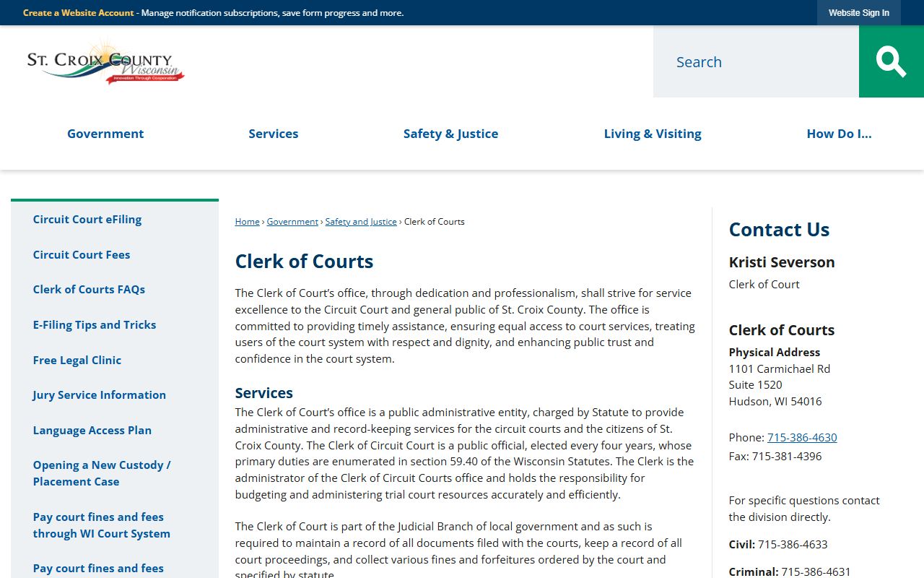
Task: Open Jury Service Information page
Action: 100,395
